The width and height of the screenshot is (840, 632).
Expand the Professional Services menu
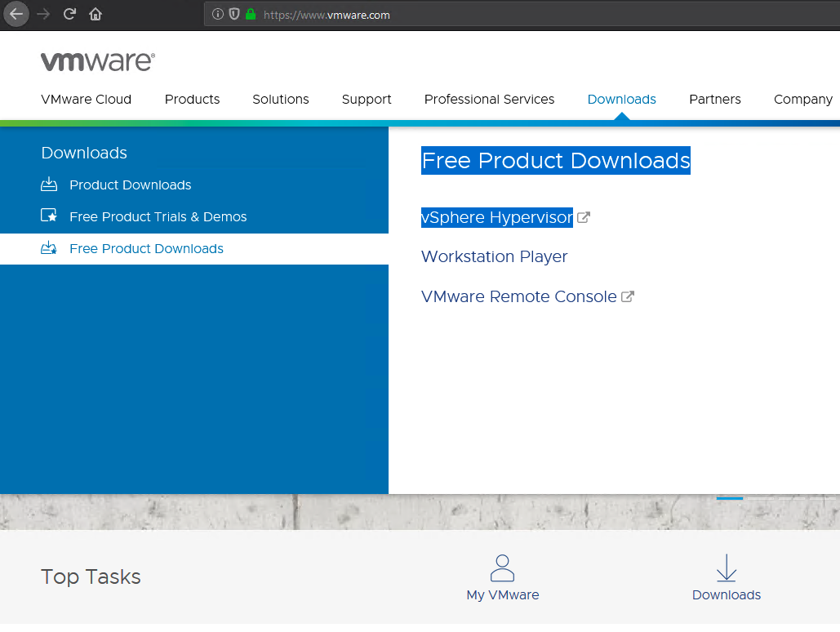point(489,100)
